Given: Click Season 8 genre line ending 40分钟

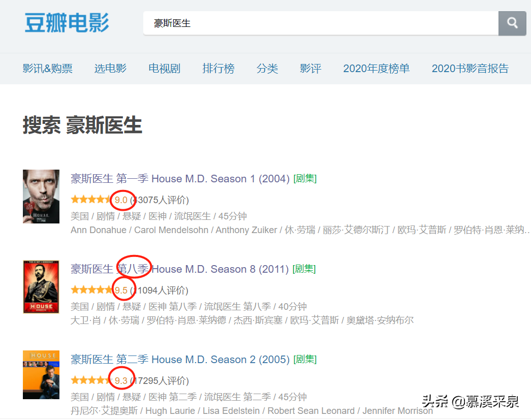Looking at the screenshot, I should point(189,306).
